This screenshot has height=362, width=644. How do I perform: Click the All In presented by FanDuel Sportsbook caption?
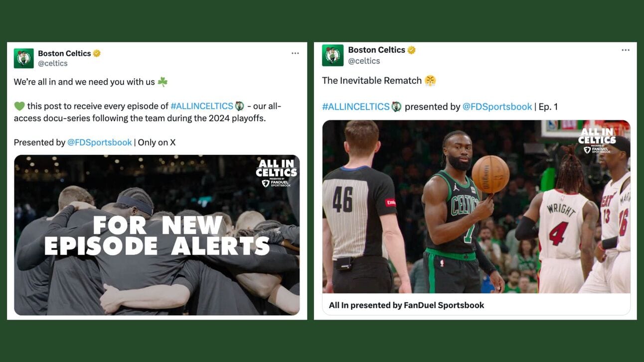(406, 305)
